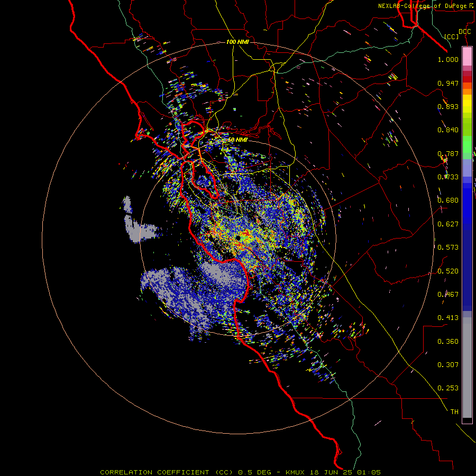This screenshot has height=476, width=476.
Task: Click the 0.467 legend value
Action: (448, 295)
